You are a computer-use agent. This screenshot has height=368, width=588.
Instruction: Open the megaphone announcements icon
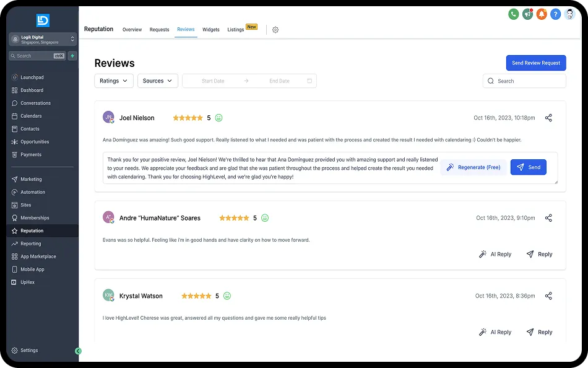coord(527,14)
